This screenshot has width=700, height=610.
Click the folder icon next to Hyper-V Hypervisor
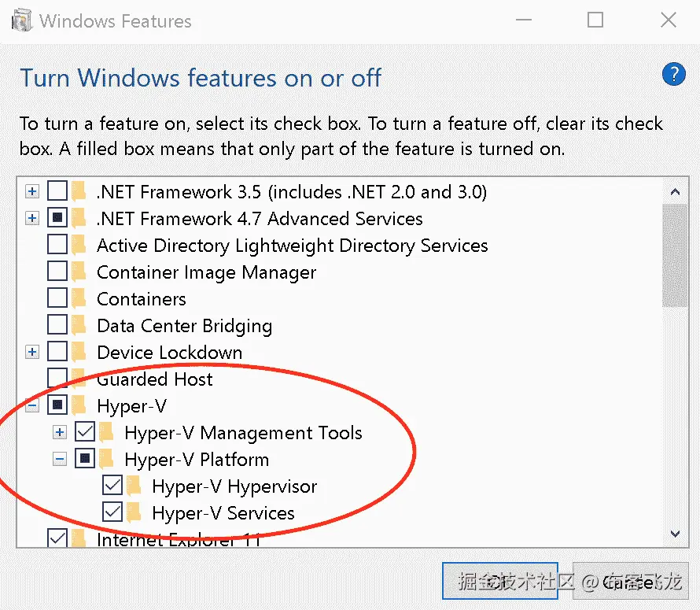tap(134, 486)
